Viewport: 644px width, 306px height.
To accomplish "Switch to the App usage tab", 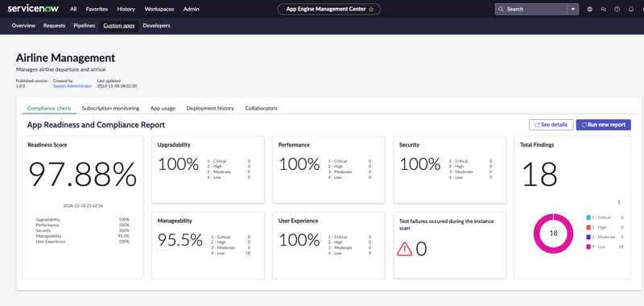I will coord(163,109).
